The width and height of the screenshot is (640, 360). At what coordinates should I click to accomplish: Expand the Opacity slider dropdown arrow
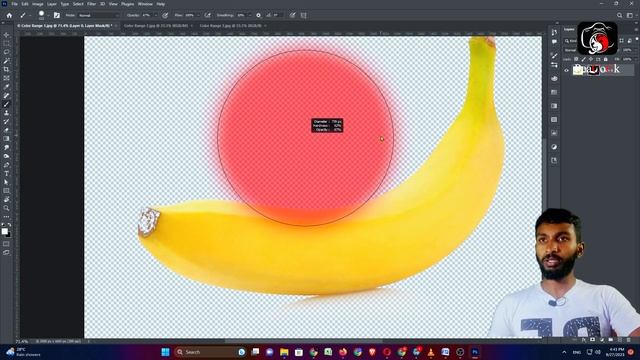156,15
